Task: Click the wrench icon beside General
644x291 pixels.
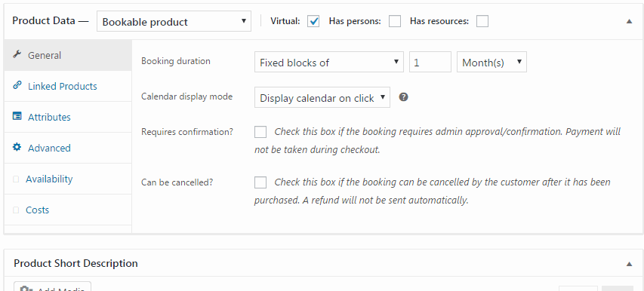Action: coord(17,54)
